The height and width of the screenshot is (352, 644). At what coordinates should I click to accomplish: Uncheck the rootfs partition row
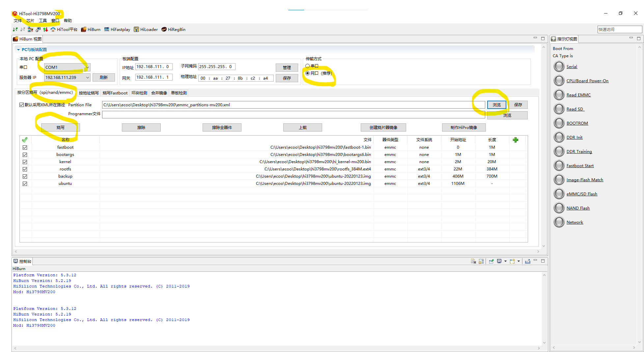point(25,169)
